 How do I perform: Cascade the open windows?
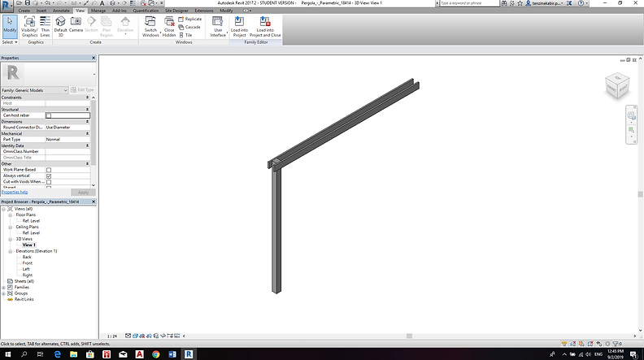tap(189, 27)
